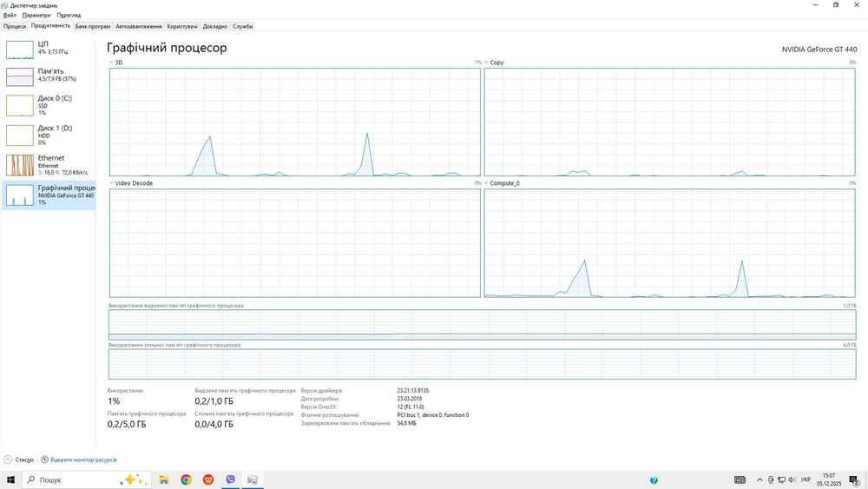Click shared memory value 0,0/4,0 ГБ
868x489 pixels.
214,424
